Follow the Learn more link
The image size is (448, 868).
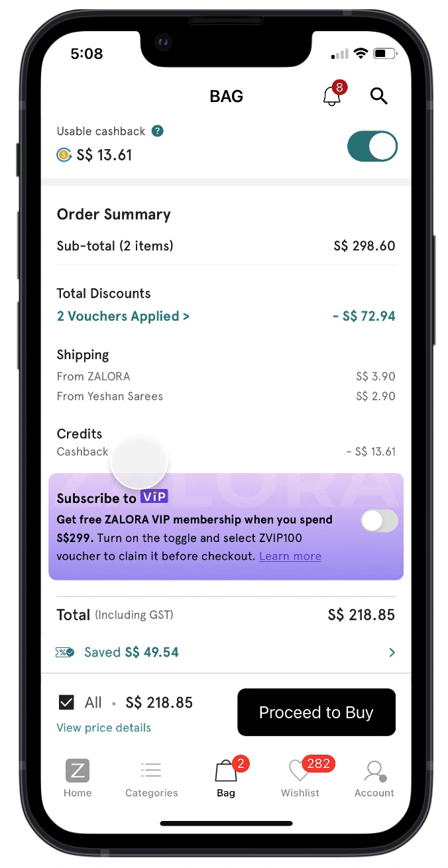290,557
